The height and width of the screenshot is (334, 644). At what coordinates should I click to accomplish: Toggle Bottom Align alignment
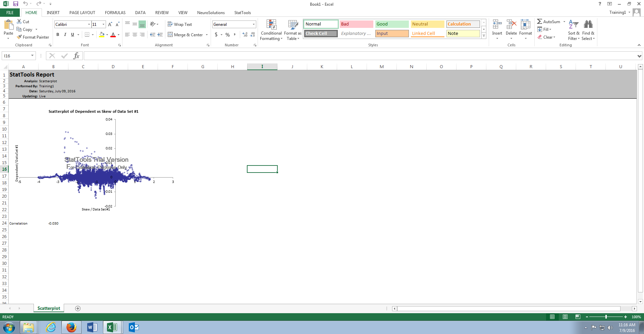pyautogui.click(x=142, y=24)
